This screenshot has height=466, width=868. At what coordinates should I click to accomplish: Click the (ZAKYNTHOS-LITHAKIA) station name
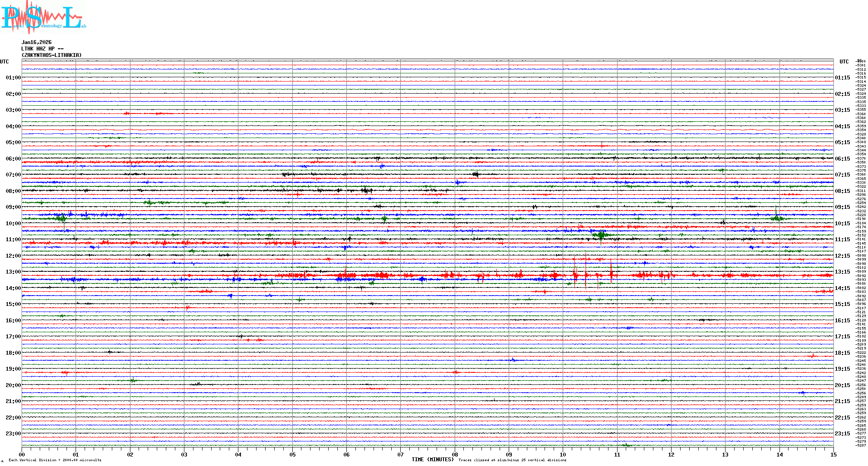(x=51, y=55)
